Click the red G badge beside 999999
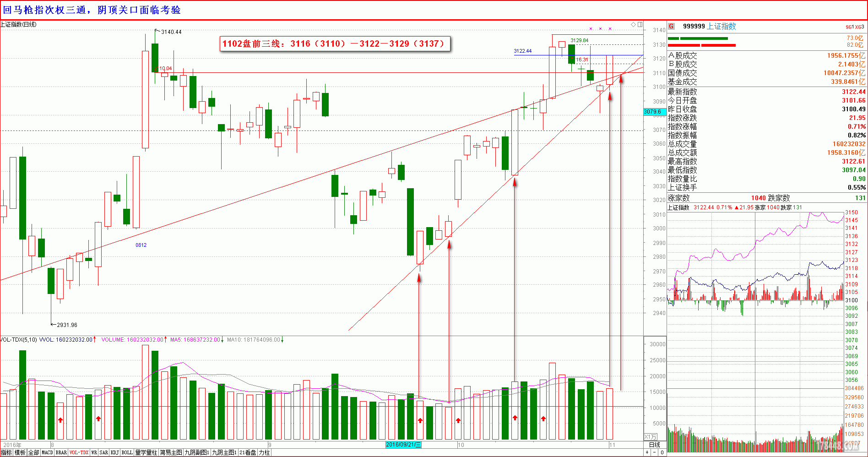This screenshot has width=868, height=457. coord(671,27)
